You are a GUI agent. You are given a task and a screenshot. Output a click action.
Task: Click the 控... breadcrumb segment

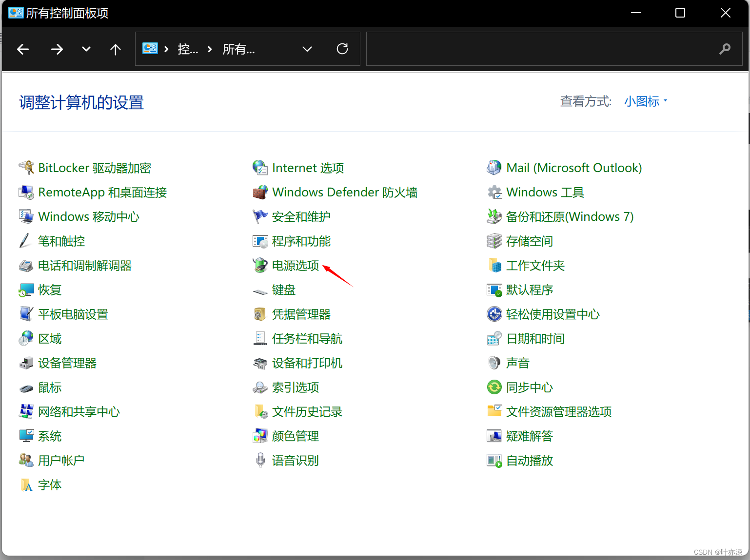[x=188, y=49]
